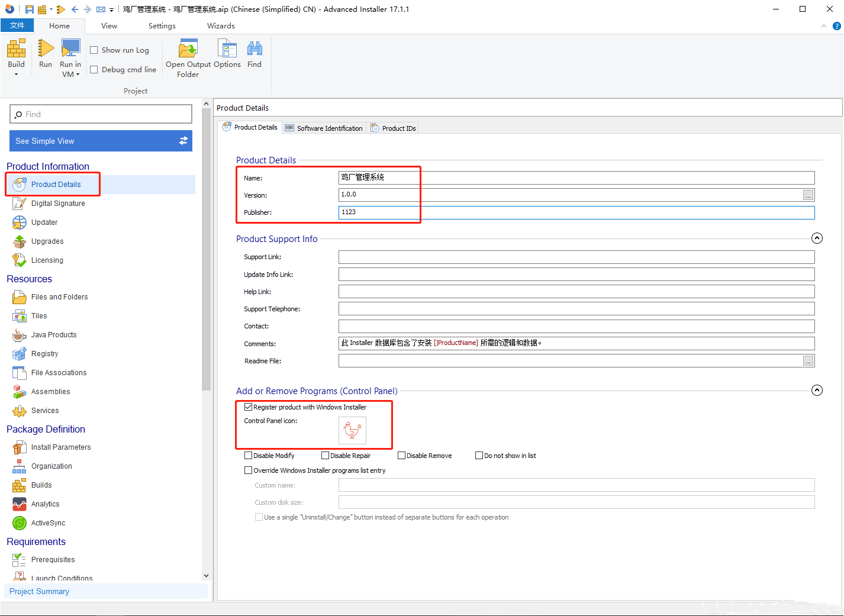Open the Output Folder
This screenshot has width=844, height=616.
188,49
